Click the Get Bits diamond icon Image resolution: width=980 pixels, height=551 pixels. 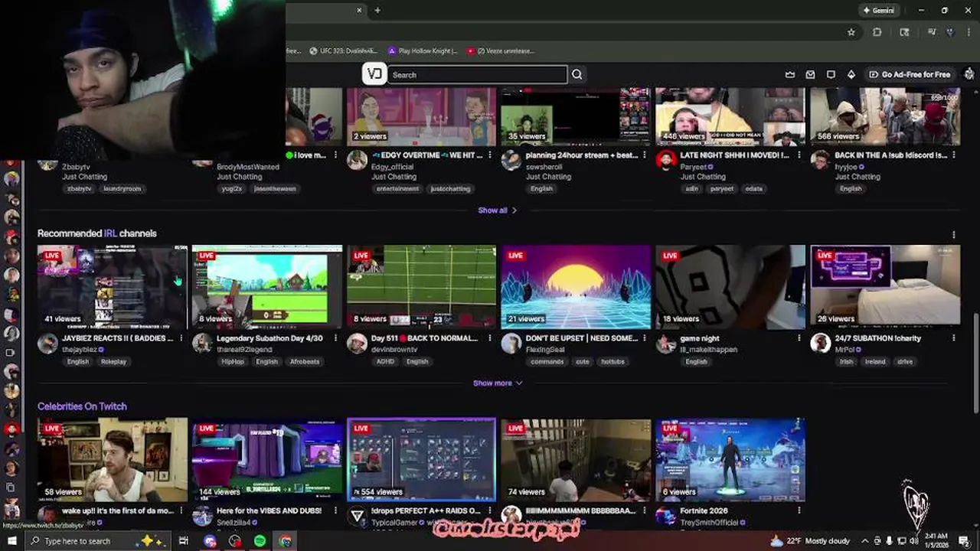[x=851, y=74]
